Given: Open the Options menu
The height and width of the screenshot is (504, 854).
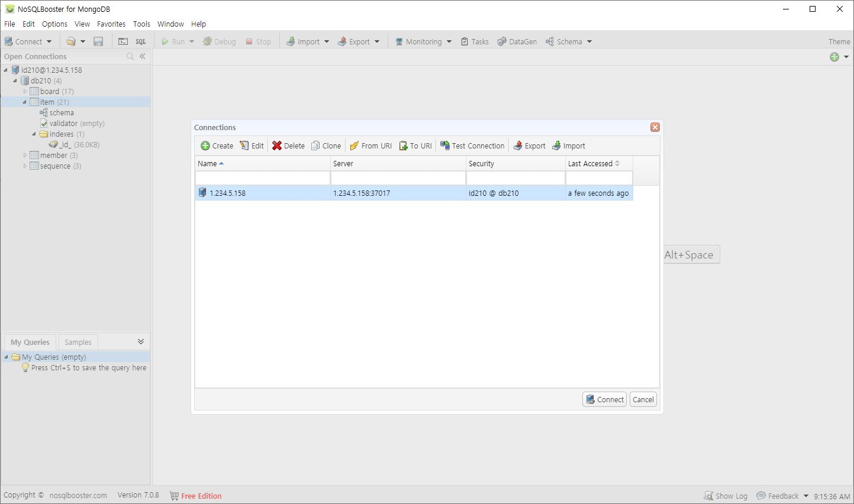Looking at the screenshot, I should pyautogui.click(x=54, y=24).
